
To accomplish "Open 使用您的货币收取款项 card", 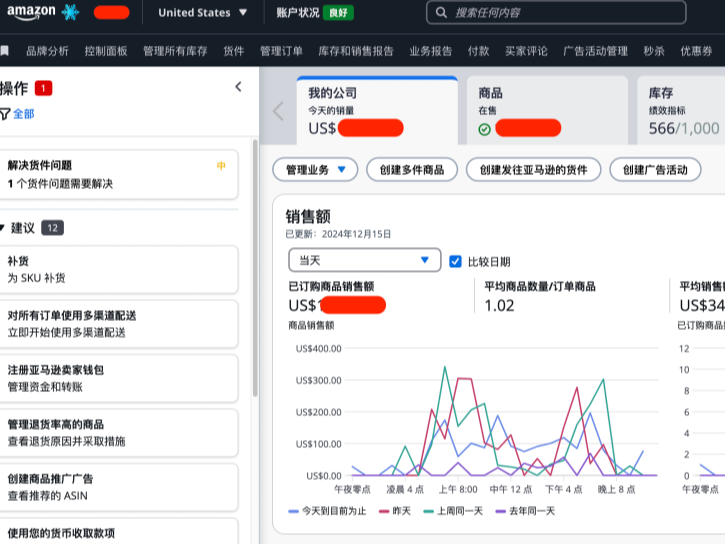I will click(x=119, y=532).
